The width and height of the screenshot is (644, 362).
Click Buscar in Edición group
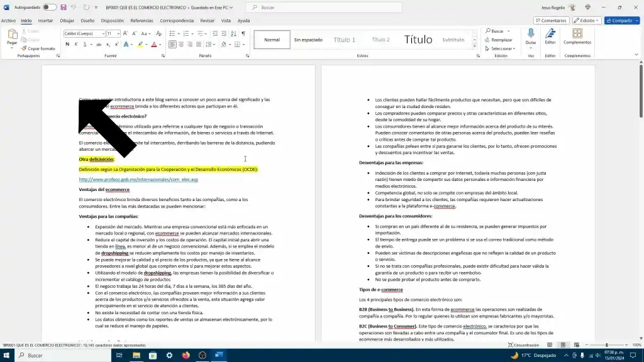(x=494, y=31)
